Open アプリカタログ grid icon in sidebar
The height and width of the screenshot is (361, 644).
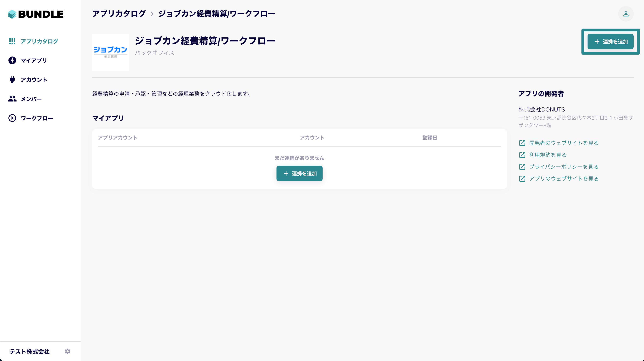[12, 41]
